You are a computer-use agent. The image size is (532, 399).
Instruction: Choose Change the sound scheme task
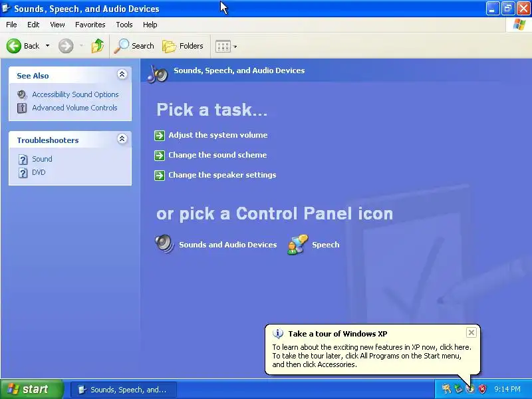point(218,155)
